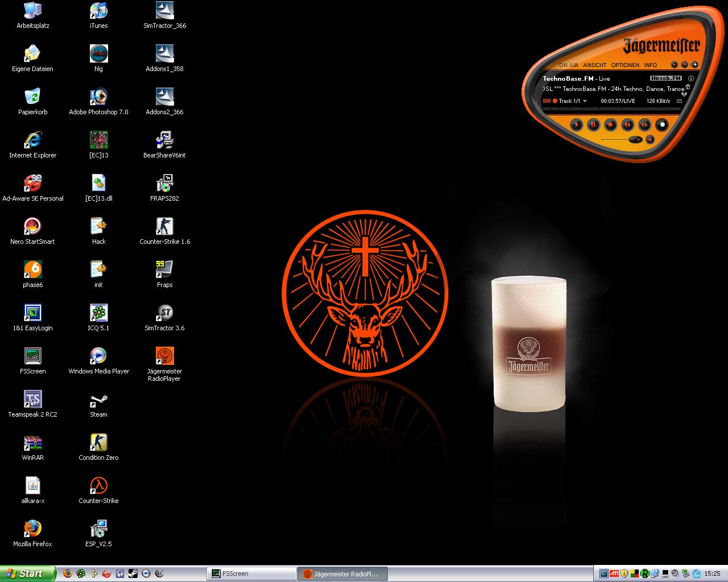The width and height of the screenshot is (728, 582).
Task: Adjust the volume slider knob in the player
Action: (635, 139)
